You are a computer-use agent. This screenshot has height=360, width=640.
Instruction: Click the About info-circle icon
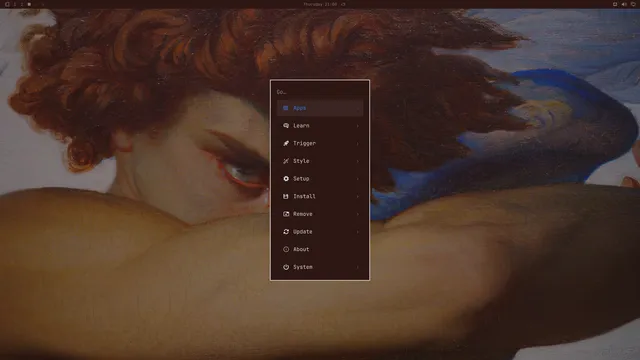coord(286,249)
